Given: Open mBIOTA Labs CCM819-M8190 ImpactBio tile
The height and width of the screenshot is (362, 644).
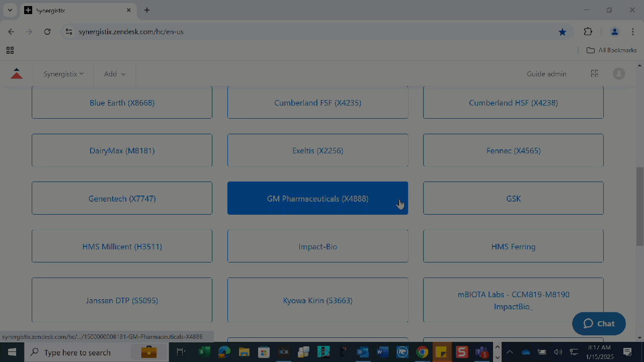Looking at the screenshot, I should tap(513, 300).
